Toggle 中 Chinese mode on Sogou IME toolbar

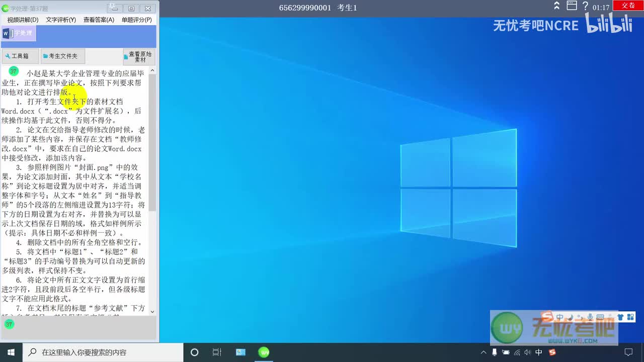pos(560,317)
